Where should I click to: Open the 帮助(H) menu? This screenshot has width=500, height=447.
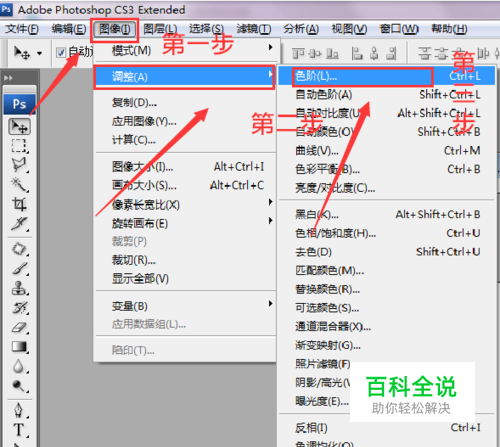point(449,29)
